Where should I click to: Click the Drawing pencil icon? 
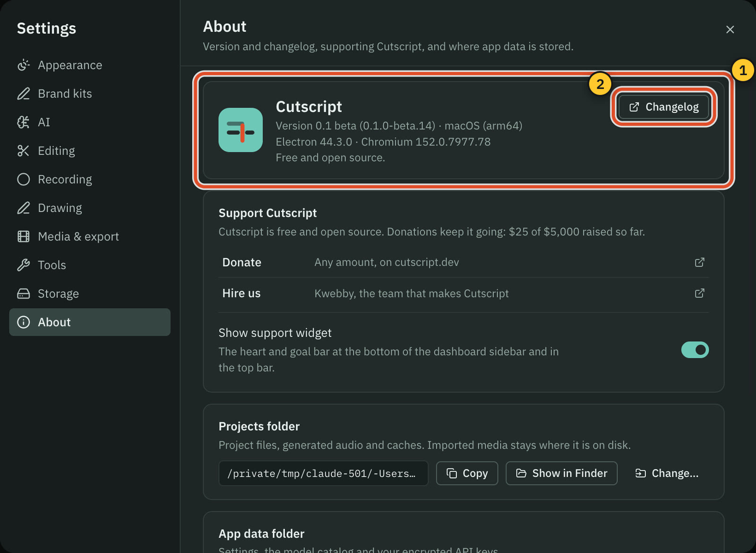click(23, 208)
